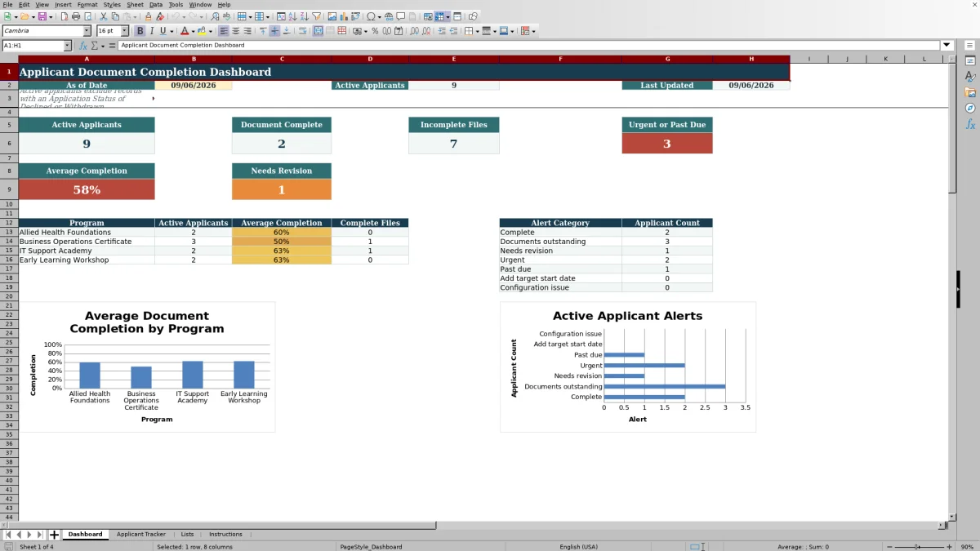Open the File menu
The height and width of the screenshot is (551, 980).
click(x=7, y=5)
